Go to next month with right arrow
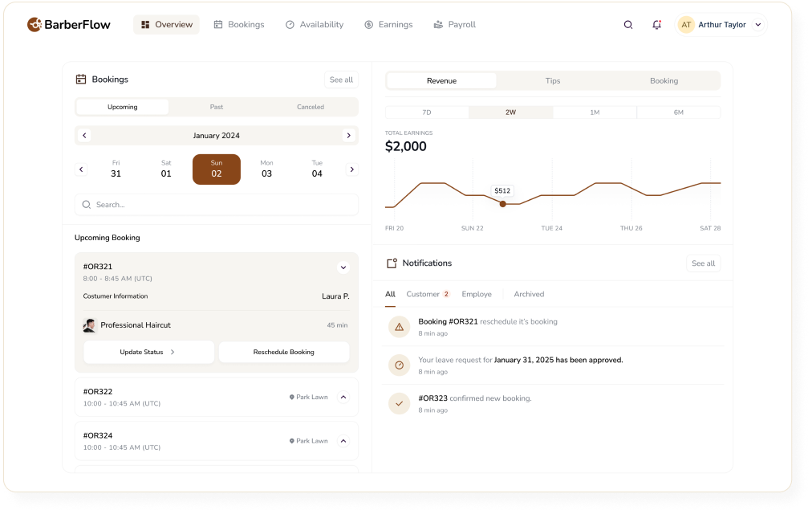 [x=348, y=136]
